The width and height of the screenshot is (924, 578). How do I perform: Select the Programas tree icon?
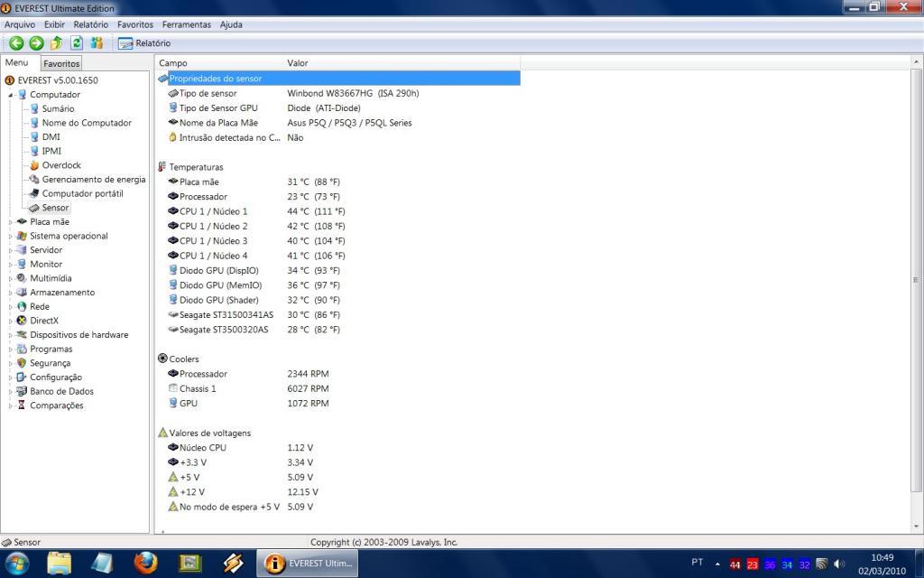pyautogui.click(x=22, y=349)
